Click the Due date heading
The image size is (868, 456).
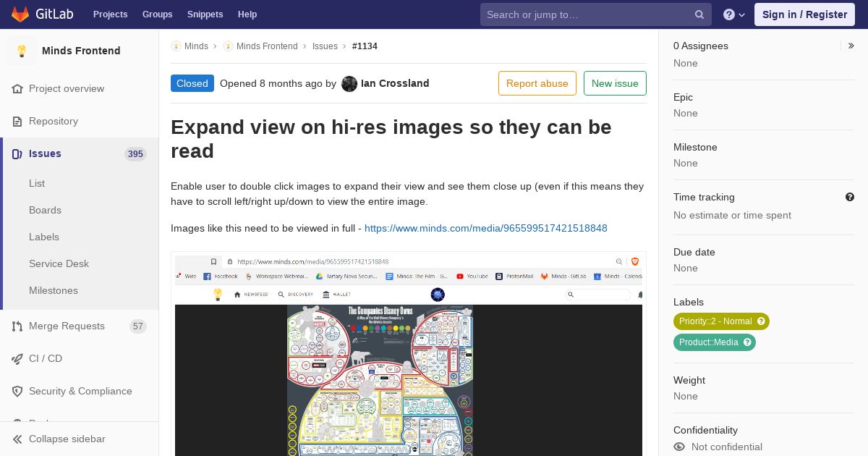pyautogui.click(x=694, y=252)
